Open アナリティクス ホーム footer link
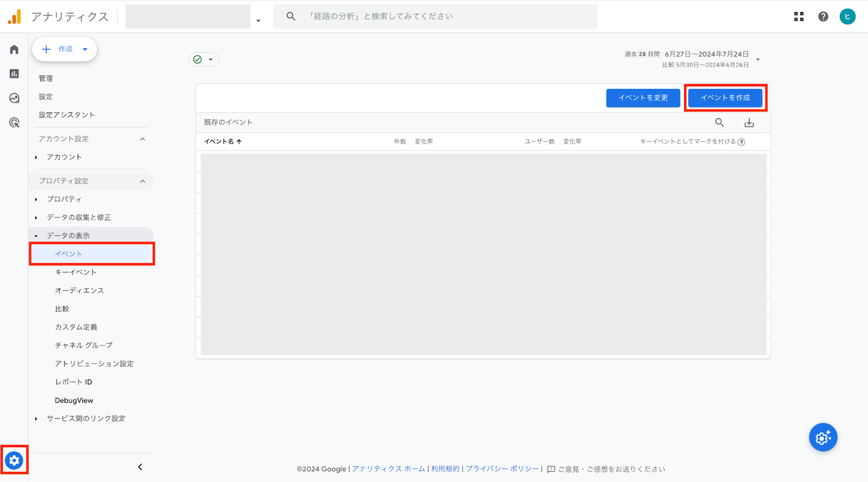868x482 pixels. tap(388, 469)
